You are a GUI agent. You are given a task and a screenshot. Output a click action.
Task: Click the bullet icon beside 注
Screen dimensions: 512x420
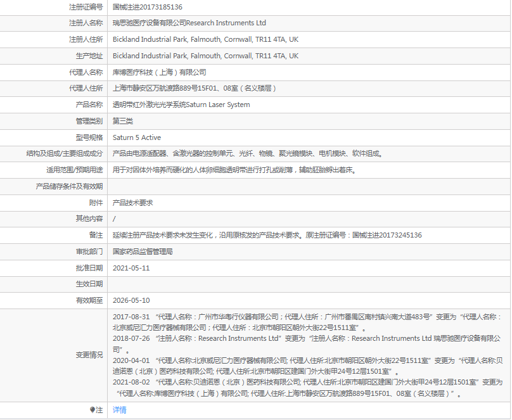(93, 410)
